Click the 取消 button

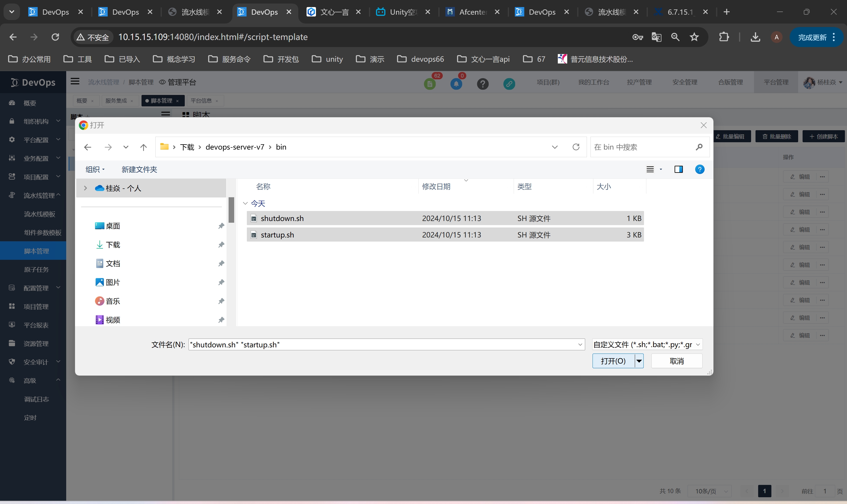676,361
